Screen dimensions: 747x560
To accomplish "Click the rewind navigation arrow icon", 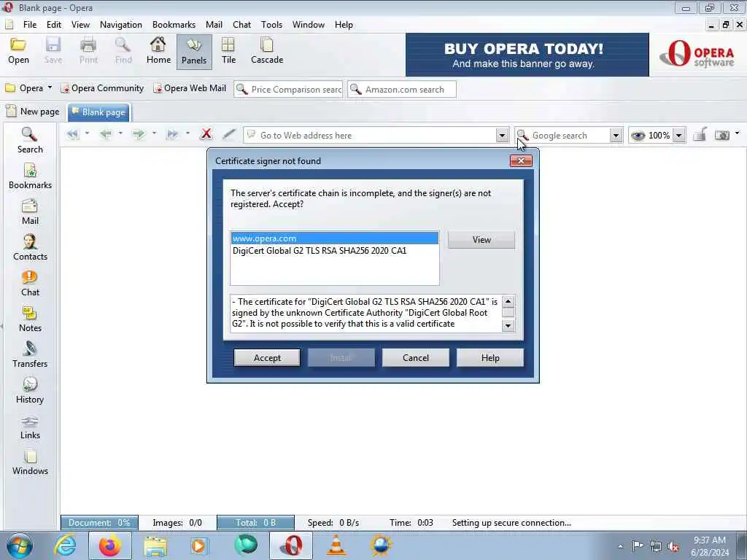I will tap(72, 135).
